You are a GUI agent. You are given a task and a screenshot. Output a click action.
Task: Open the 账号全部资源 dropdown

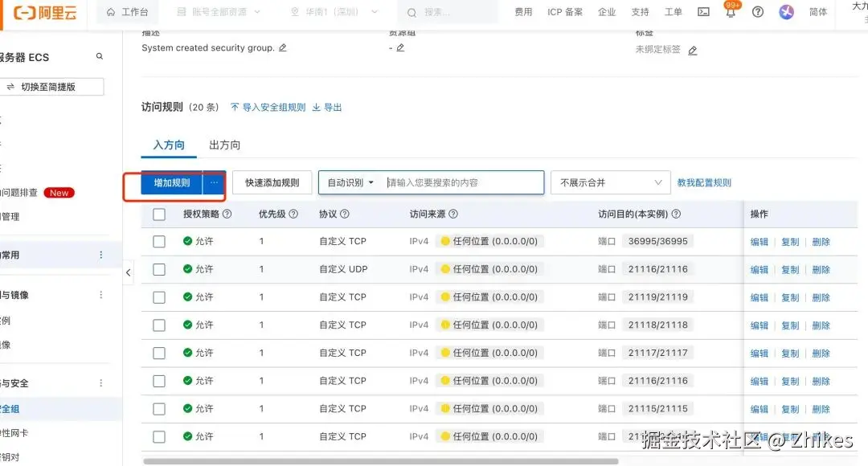(219, 11)
